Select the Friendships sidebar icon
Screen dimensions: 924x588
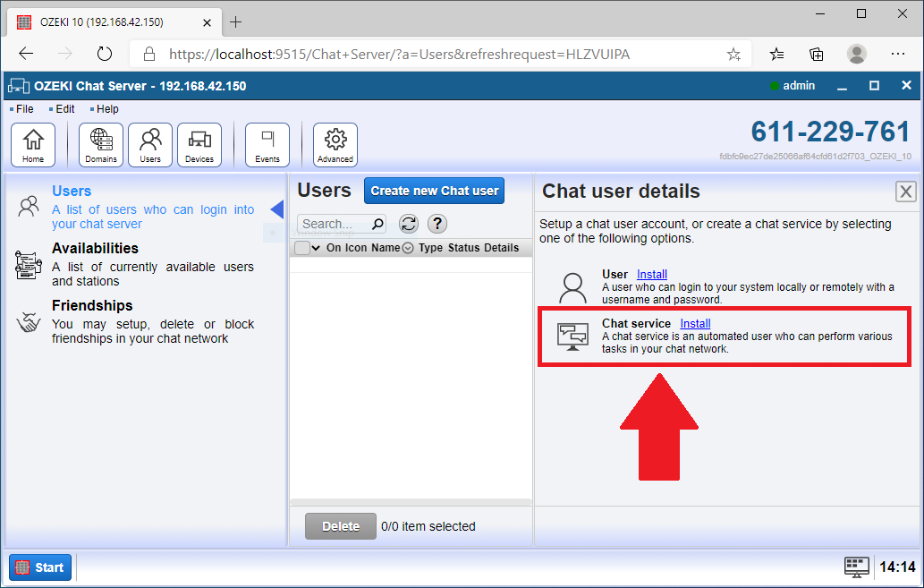(29, 321)
